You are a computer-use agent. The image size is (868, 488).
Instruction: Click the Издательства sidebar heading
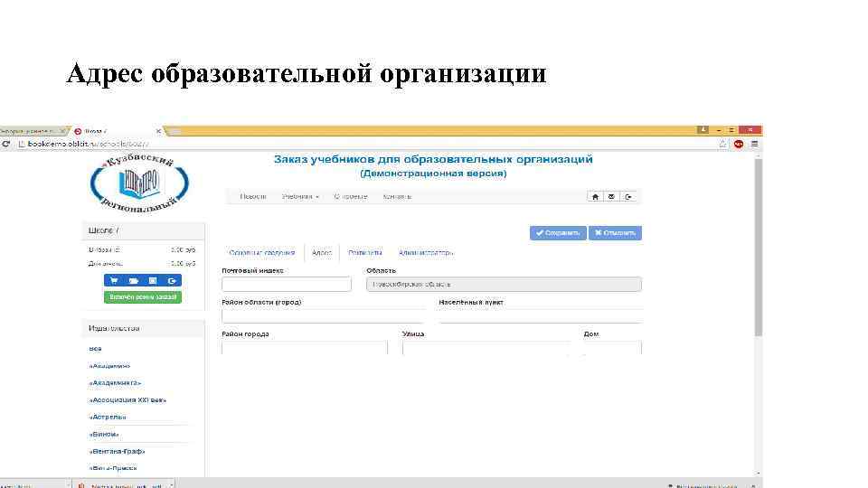tap(114, 328)
